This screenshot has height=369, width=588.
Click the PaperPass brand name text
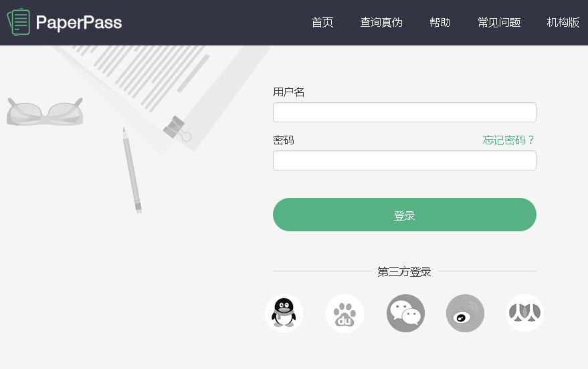[79, 23]
